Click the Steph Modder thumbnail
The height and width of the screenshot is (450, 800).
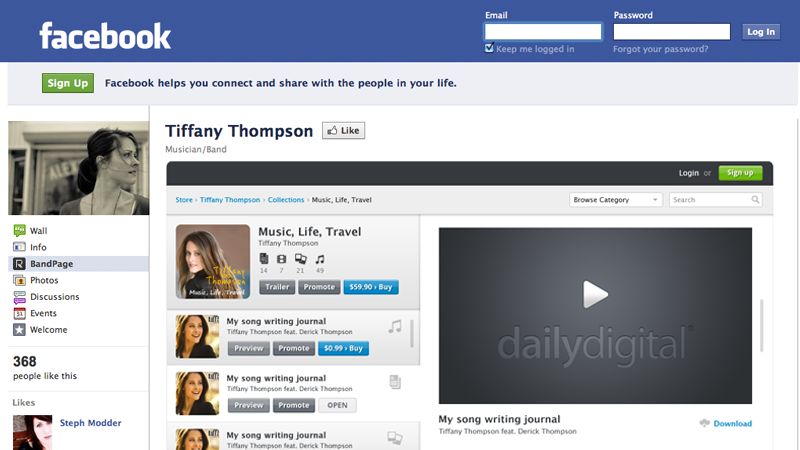tap(33, 433)
